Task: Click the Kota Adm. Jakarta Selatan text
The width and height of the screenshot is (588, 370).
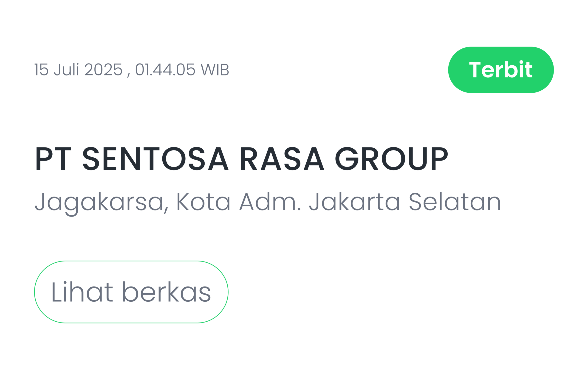Action: click(x=339, y=201)
